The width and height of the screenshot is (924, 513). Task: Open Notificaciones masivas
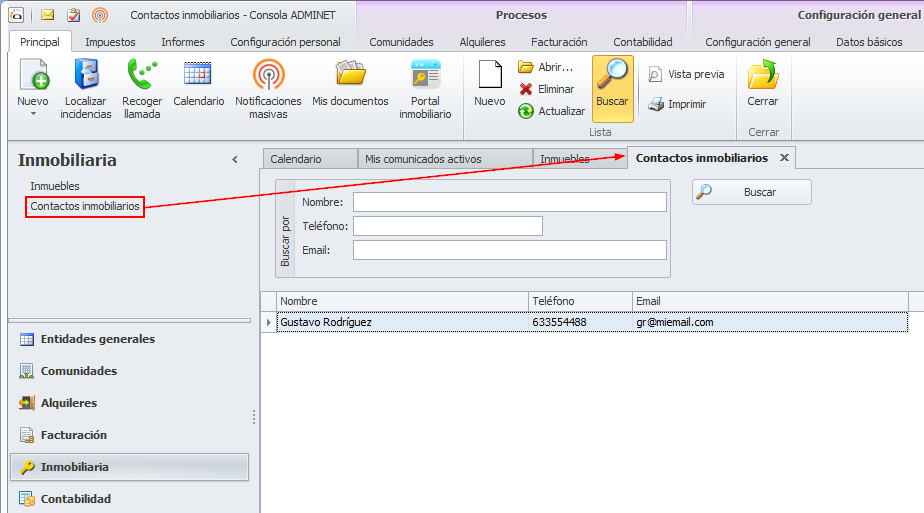click(268, 90)
